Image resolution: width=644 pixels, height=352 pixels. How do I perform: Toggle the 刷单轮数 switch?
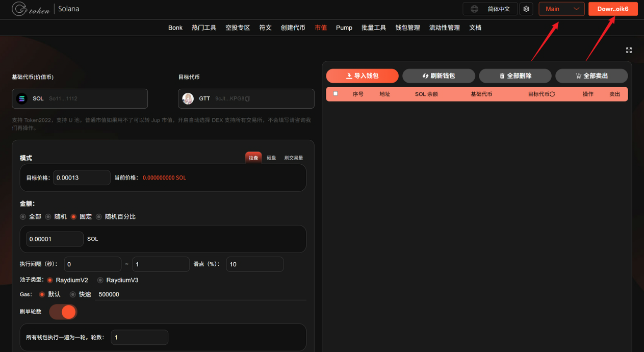(x=63, y=312)
